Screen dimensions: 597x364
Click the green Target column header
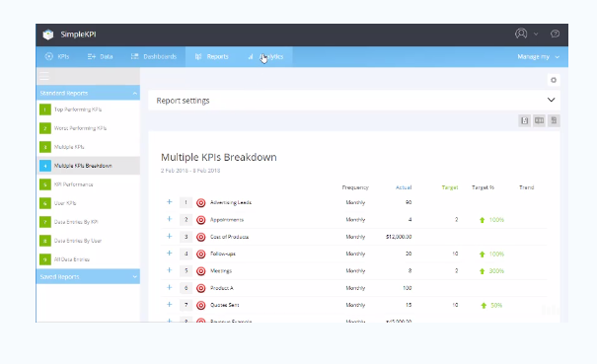pos(450,187)
